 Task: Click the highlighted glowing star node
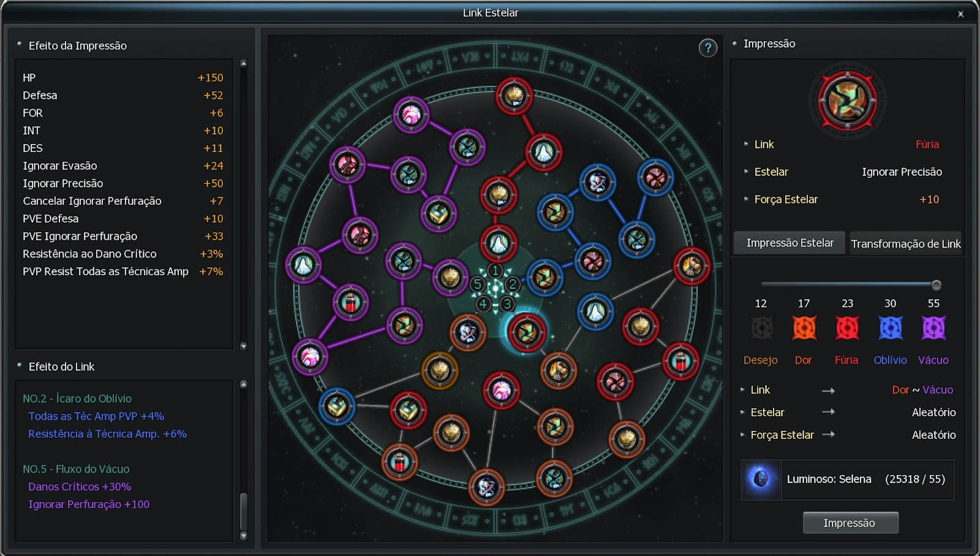point(526,332)
